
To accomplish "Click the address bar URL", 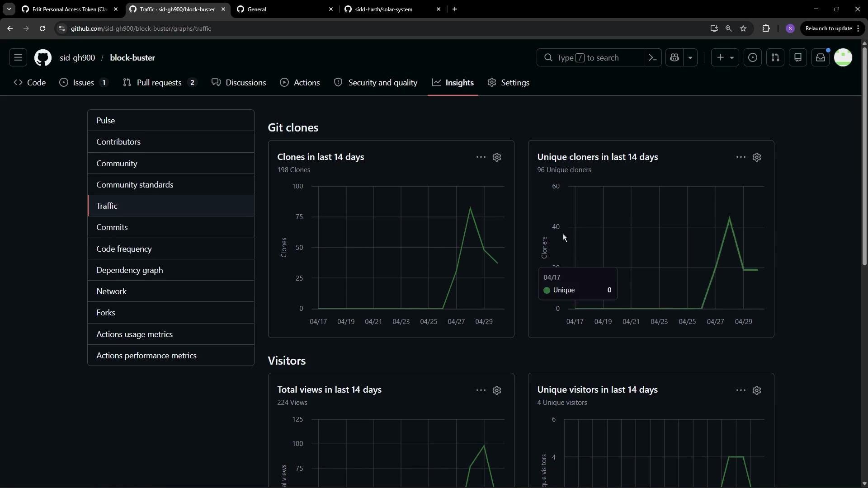I will click(141, 28).
